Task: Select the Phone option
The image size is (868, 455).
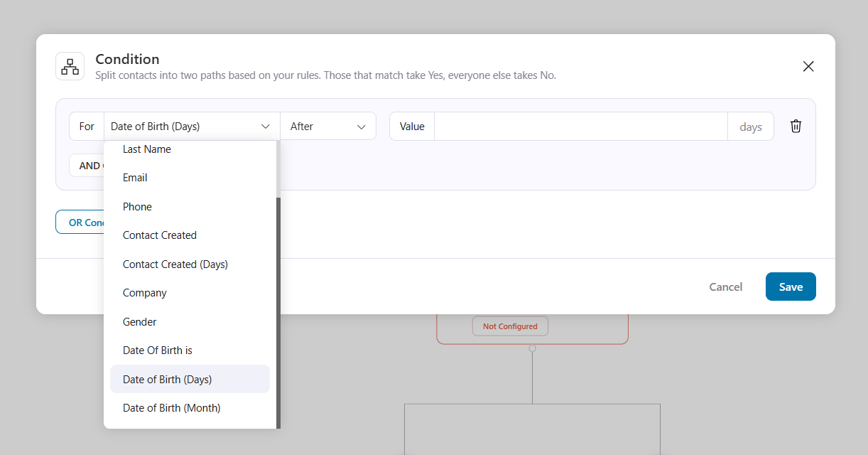Action: coord(190,207)
